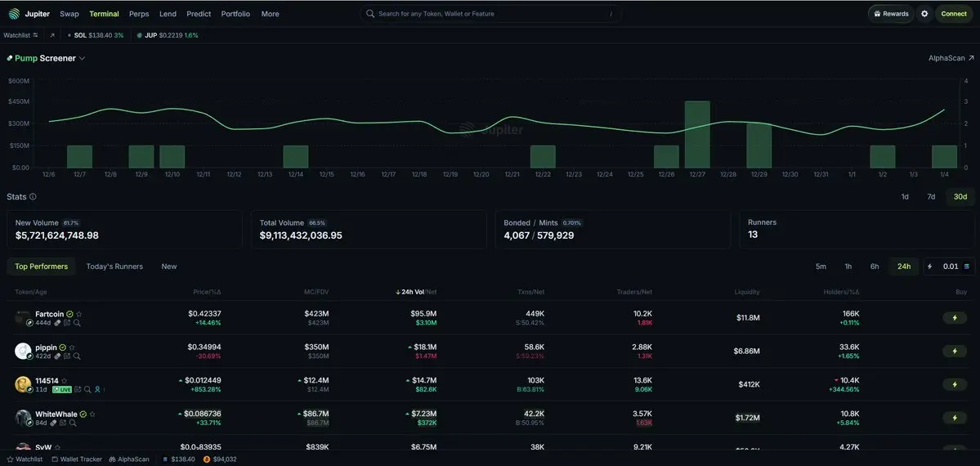Viewport: 980px width, 466px height.
Task: Open the Portfolio page
Action: pyautogui.click(x=235, y=14)
